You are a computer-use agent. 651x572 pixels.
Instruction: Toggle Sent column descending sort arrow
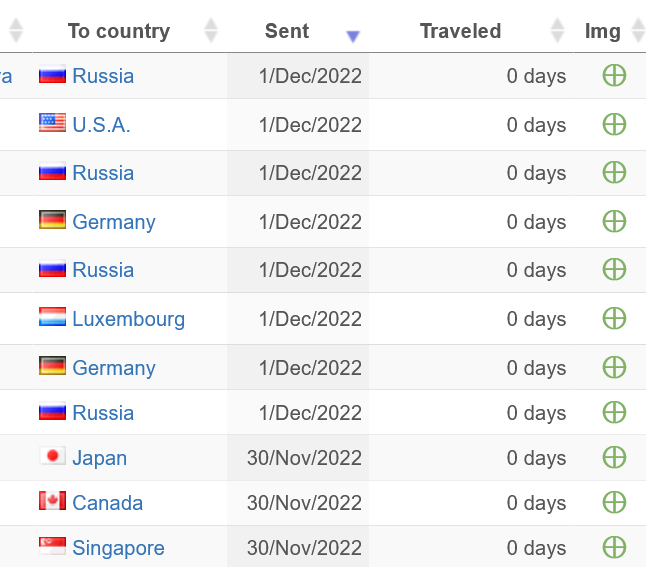click(x=352, y=36)
